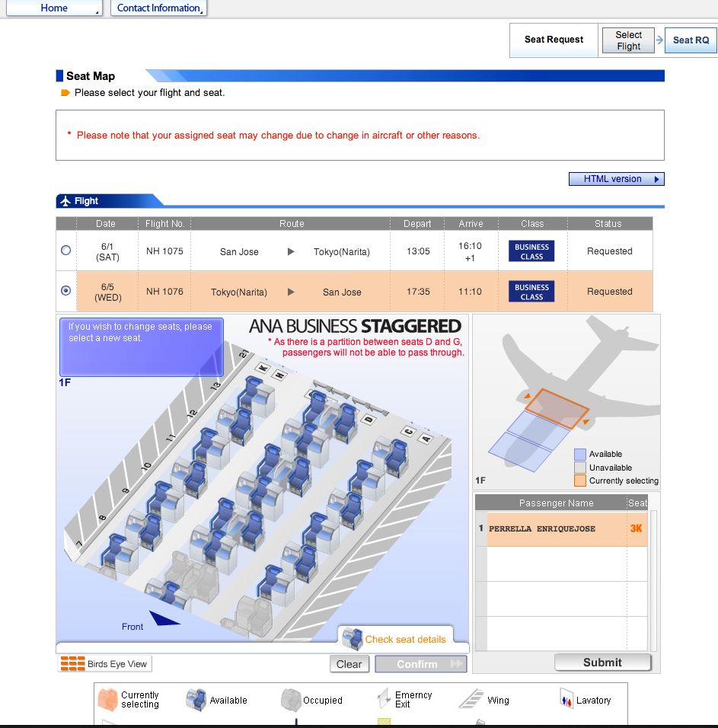Click the 17:35 departure time
Image resolution: width=718 pixels, height=728 pixels.
click(x=418, y=292)
